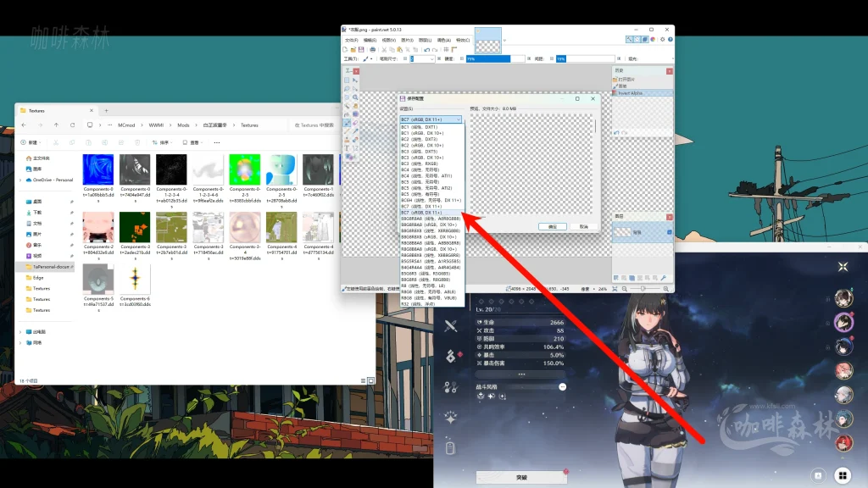Expand the 排序 sort dropdown in File Explorer
The image size is (868, 488).
tap(161, 142)
